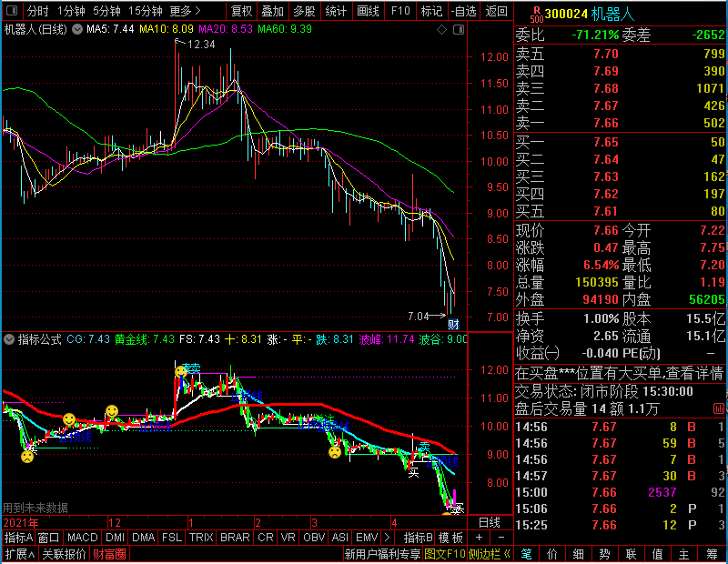This screenshot has height=564, width=728.
Task: Open the 复权 price adjustment menu
Action: pos(241,11)
